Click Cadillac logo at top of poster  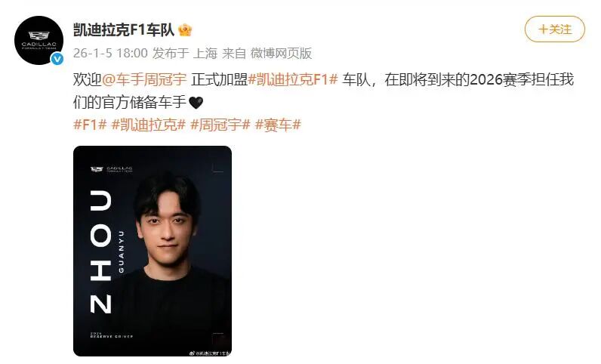pos(112,169)
